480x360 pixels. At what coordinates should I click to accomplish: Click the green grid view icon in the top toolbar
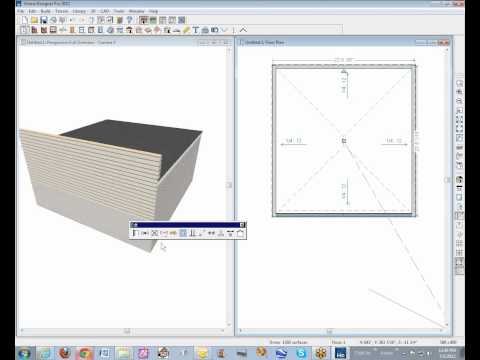[x=153, y=20]
